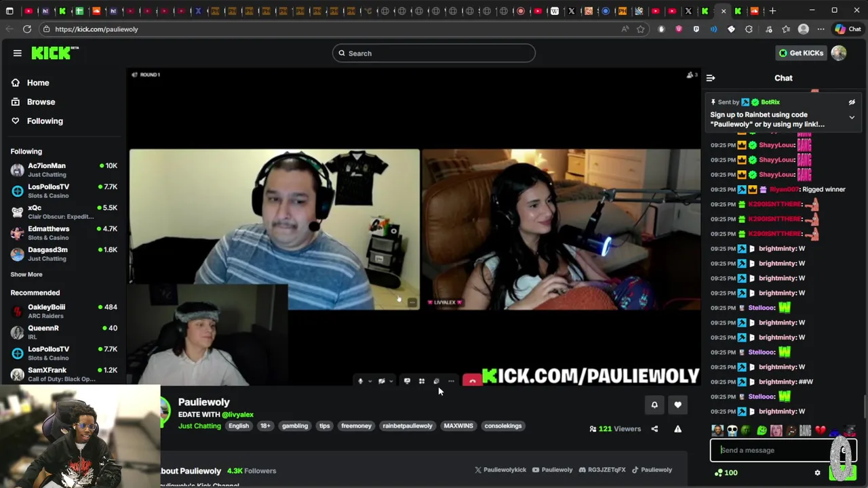Open Dasgasd3m channel in sidebar
The width and height of the screenshot is (868, 488).
64,253
